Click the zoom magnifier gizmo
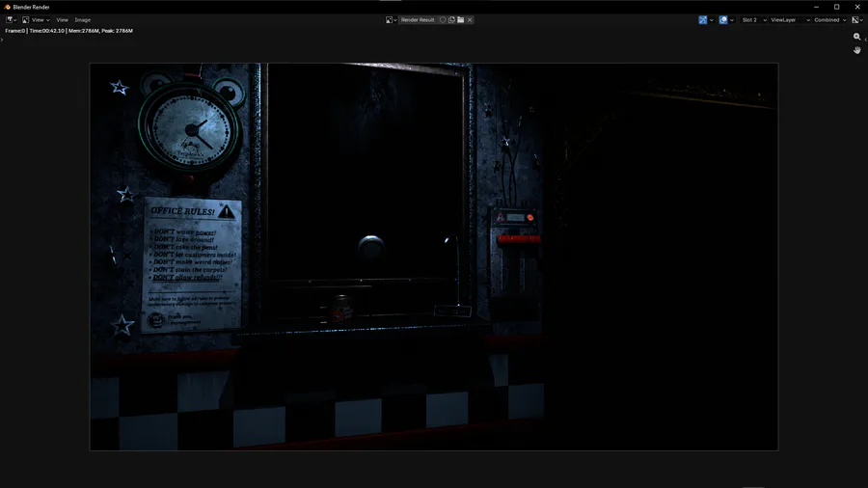This screenshot has height=488, width=868. (x=857, y=37)
